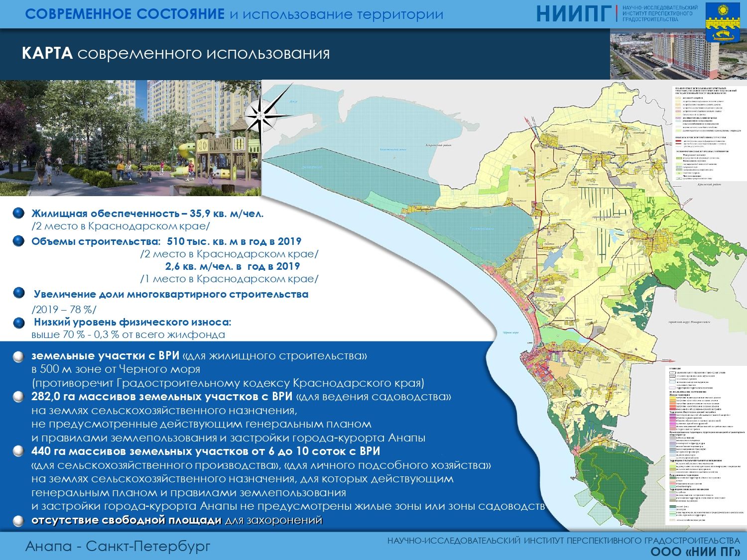Click blue bullet beside Объемы строительства
747x560 pixels.
coord(19,241)
